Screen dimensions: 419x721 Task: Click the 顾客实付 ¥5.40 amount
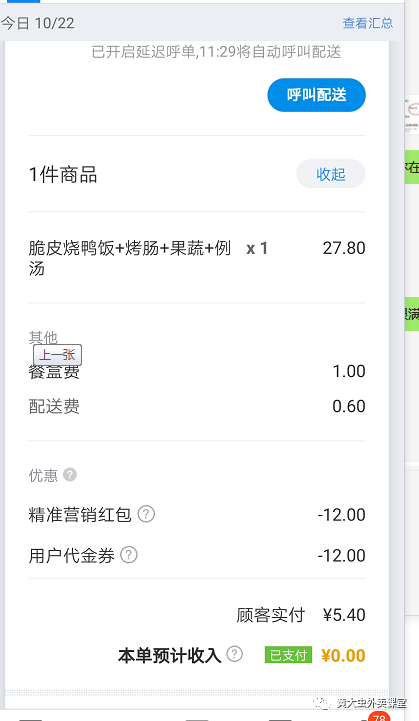point(344,615)
